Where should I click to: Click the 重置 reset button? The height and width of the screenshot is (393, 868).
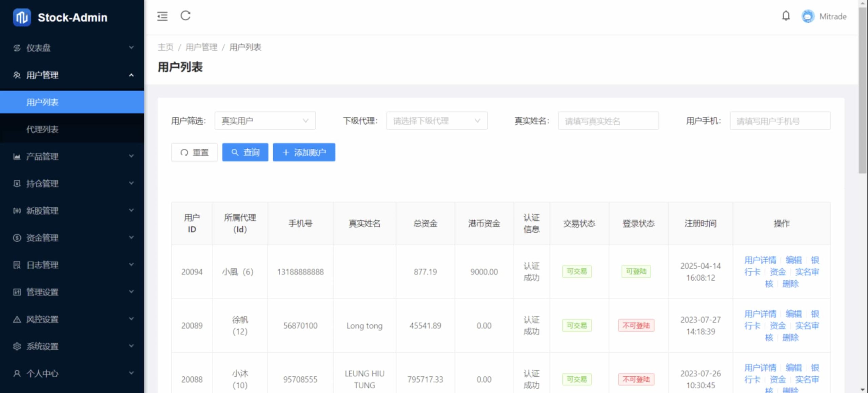coord(194,152)
